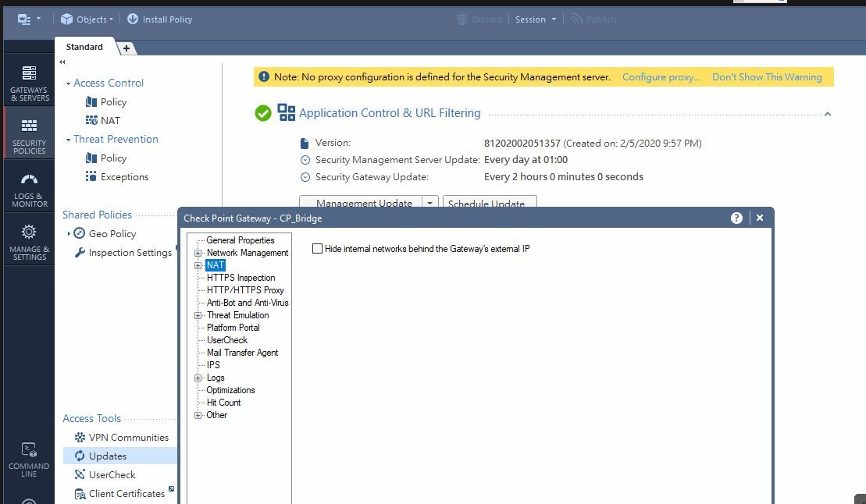
Task: Expand the Threat Emulation tree node
Action: pyautogui.click(x=198, y=315)
